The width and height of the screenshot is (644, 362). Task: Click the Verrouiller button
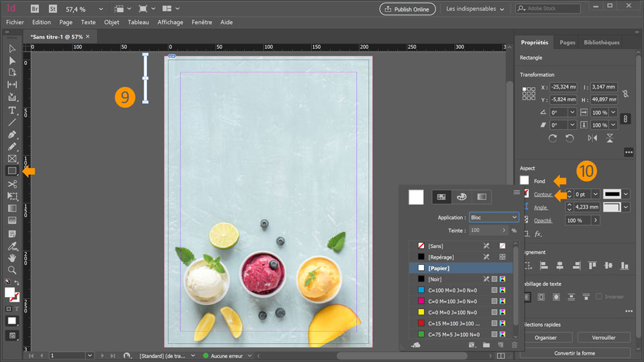[x=604, y=337]
